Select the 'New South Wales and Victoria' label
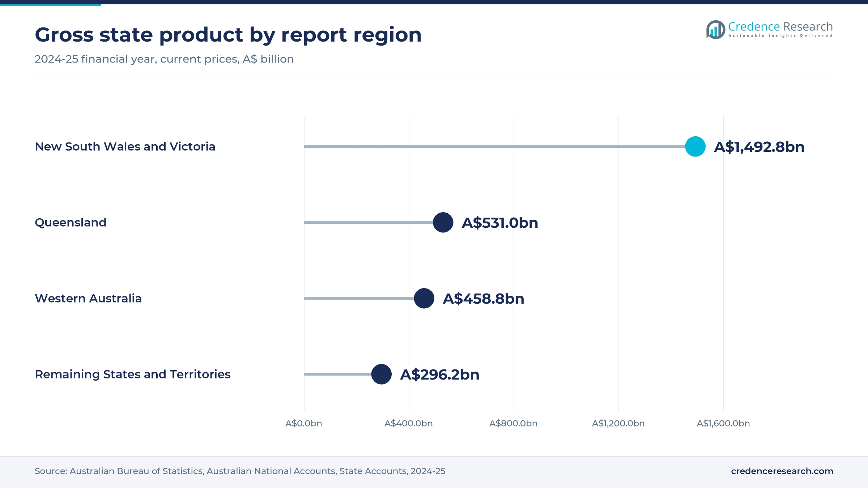868x488 pixels. pos(125,146)
